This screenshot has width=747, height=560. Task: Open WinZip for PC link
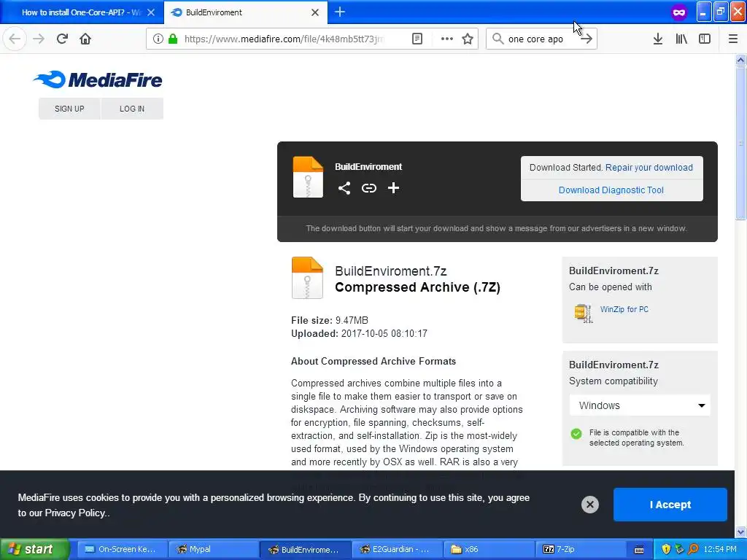tap(624, 309)
